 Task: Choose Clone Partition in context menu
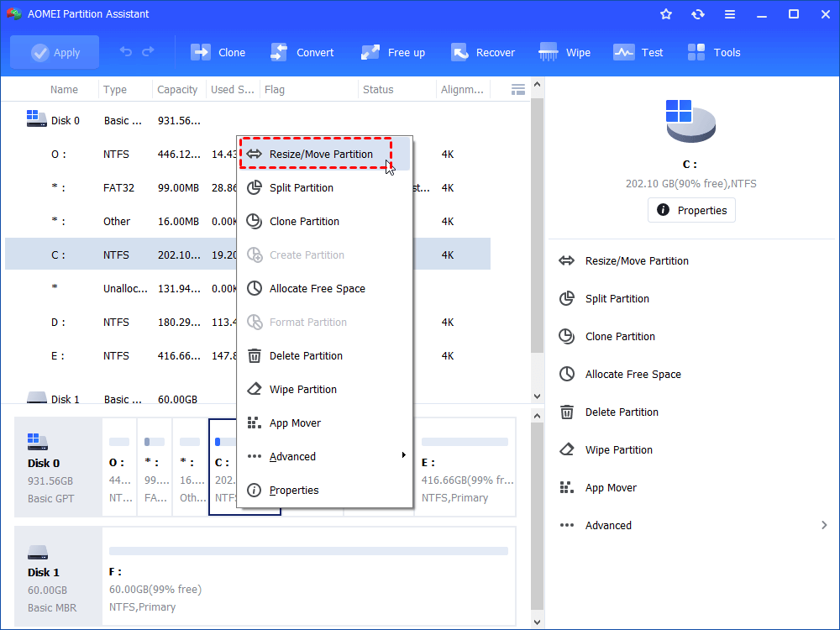(x=324, y=221)
